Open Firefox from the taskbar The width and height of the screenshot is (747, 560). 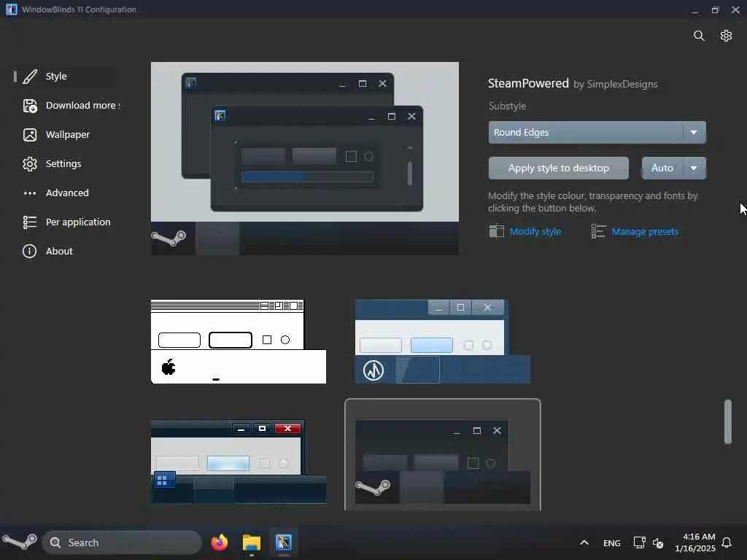[219, 542]
